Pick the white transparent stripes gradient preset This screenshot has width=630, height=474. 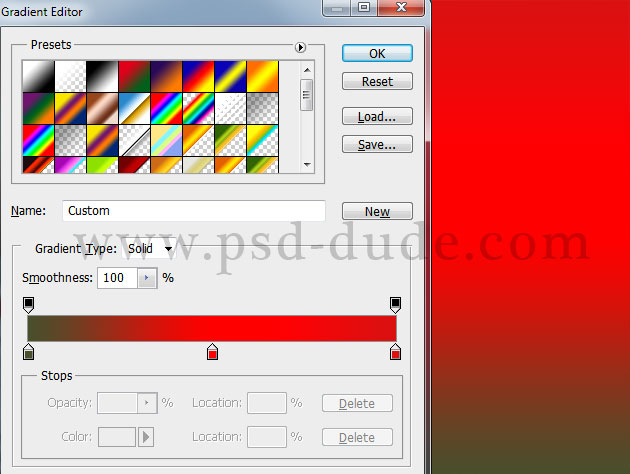click(x=230, y=108)
